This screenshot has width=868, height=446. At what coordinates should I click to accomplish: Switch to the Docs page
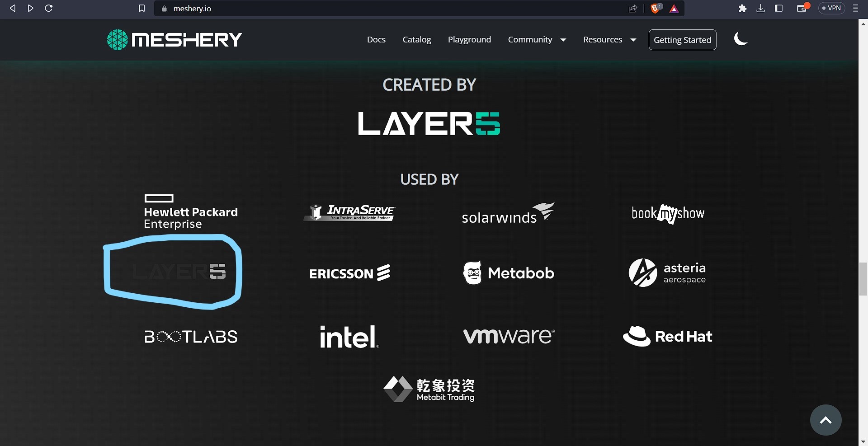pyautogui.click(x=376, y=40)
